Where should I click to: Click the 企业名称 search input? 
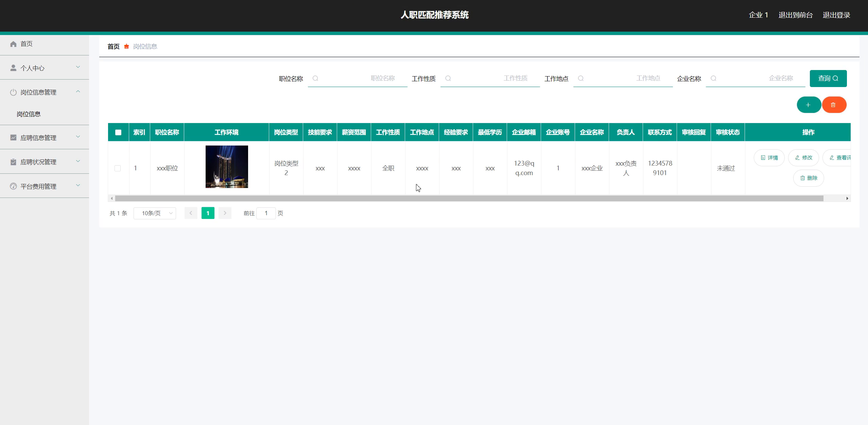[x=756, y=79]
